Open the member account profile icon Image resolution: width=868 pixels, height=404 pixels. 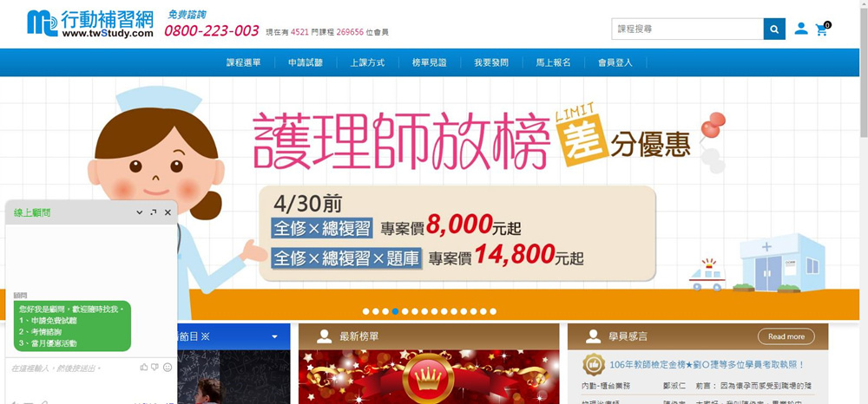[801, 29]
